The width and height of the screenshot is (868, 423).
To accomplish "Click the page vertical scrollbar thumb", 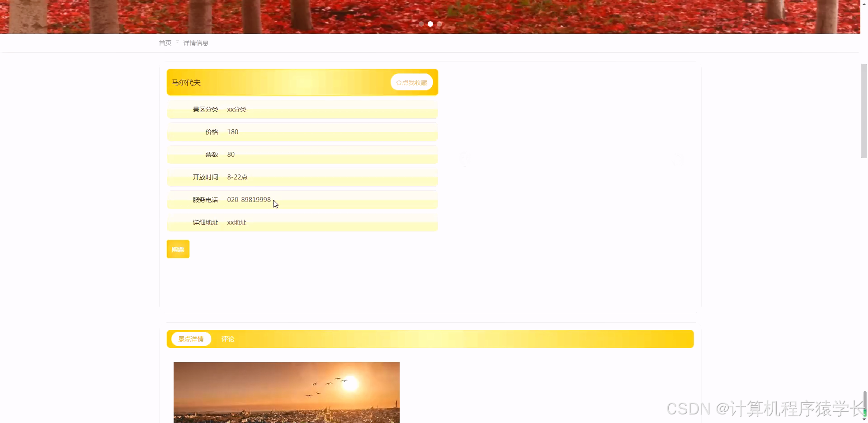I will click(x=864, y=111).
